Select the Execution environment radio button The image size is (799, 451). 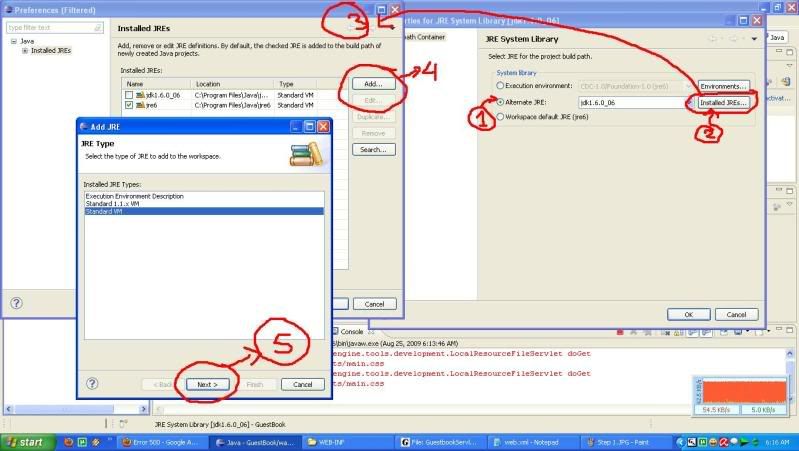point(500,86)
